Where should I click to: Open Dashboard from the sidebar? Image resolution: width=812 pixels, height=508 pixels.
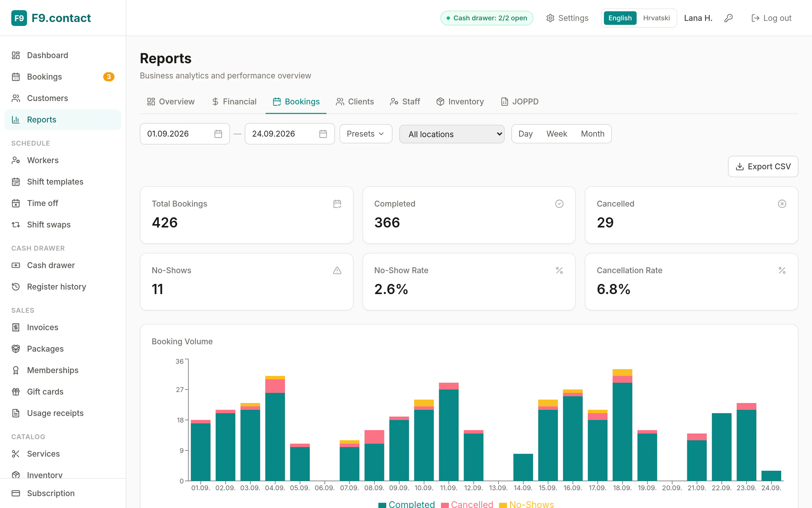[63, 55]
